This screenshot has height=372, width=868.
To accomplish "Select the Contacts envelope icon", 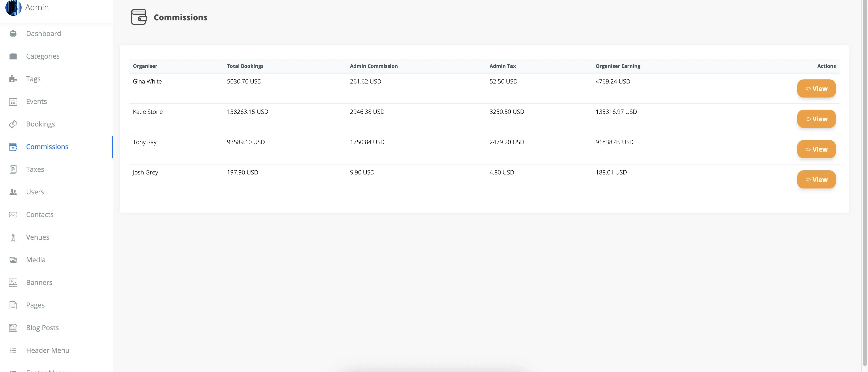I will pos(13,214).
